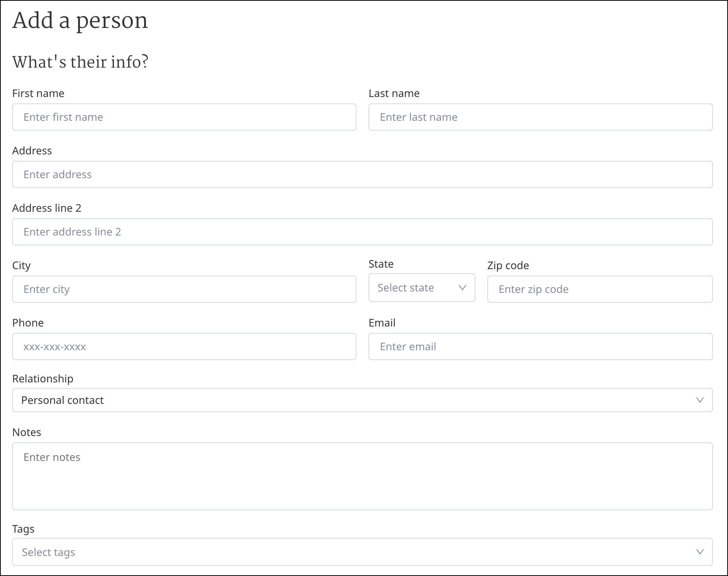Click the 'Enter zip code' field
The width and height of the screenshot is (728, 576).
(600, 289)
